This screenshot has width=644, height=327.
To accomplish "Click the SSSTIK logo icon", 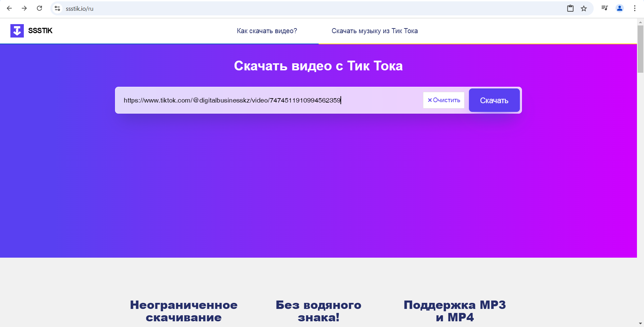I will point(17,31).
